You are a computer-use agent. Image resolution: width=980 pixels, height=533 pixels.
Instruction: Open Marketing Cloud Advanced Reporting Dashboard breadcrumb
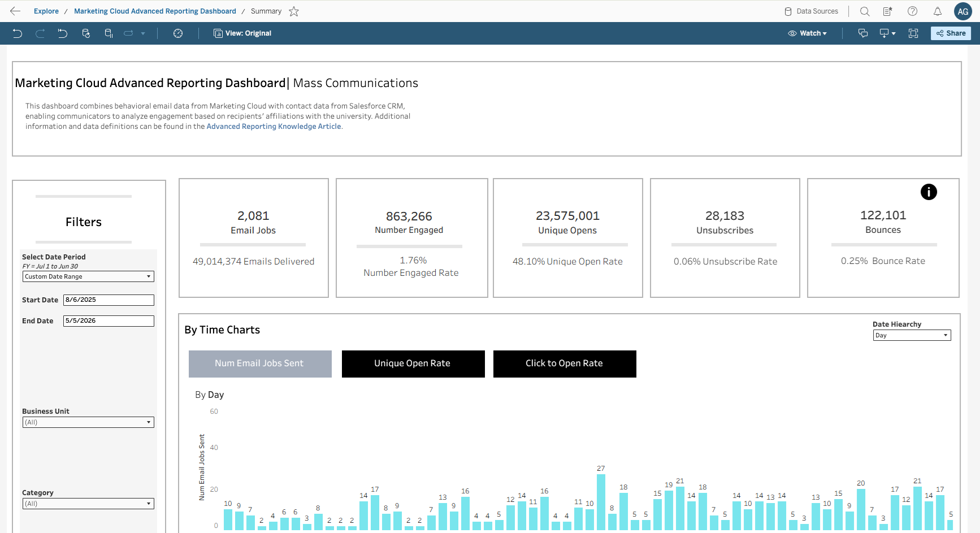click(155, 11)
